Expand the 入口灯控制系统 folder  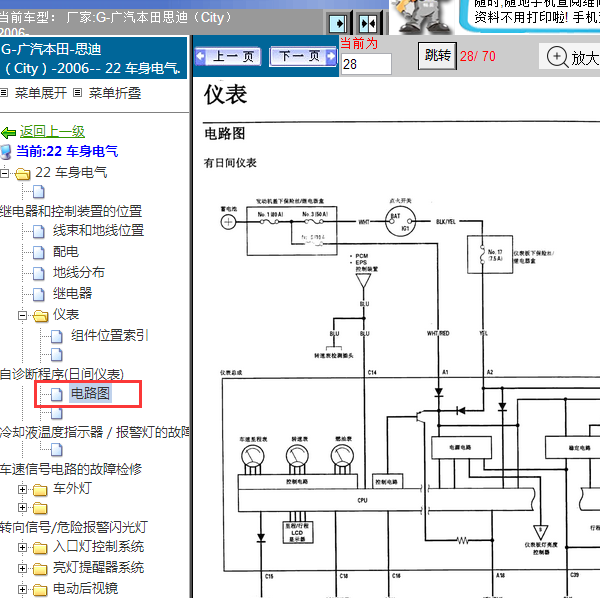click(x=23, y=548)
